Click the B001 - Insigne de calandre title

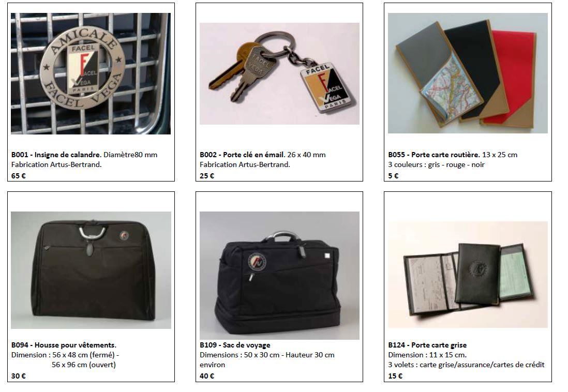pyautogui.click(x=56, y=155)
